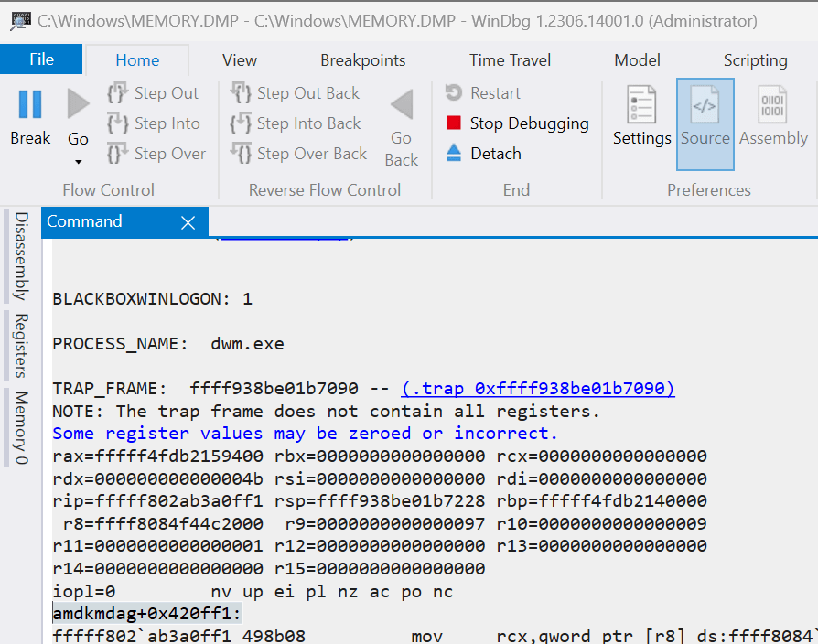Click the WinDbg app icon in title bar
The width and height of the screenshot is (818, 644).
(21, 21)
